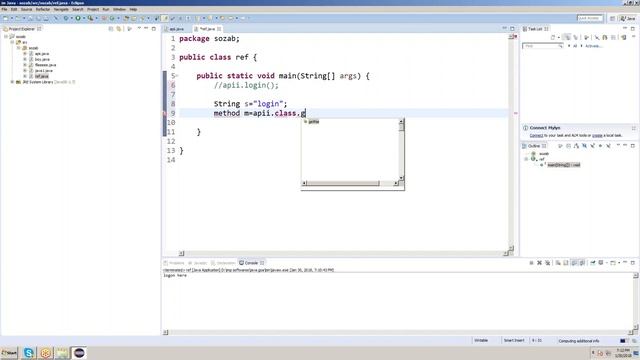
Task: Open Debug button dropdown arrow
Action: 72,18
